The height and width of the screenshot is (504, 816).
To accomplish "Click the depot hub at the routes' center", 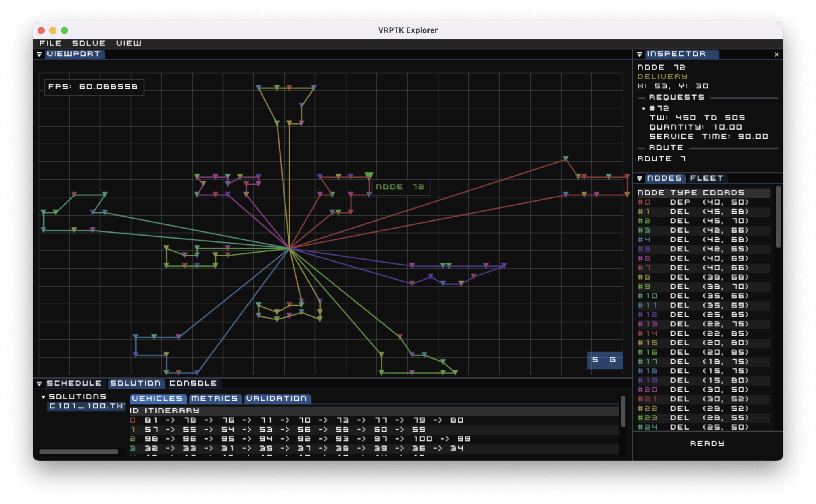I will click(x=289, y=248).
